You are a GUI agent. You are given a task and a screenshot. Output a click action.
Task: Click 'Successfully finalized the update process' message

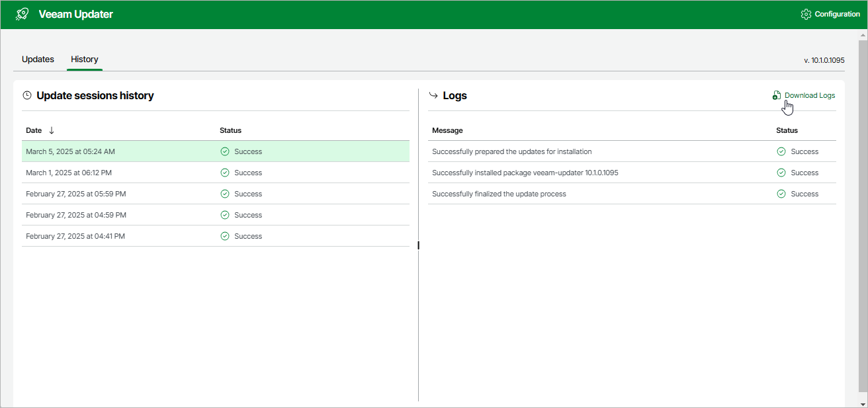coord(499,194)
